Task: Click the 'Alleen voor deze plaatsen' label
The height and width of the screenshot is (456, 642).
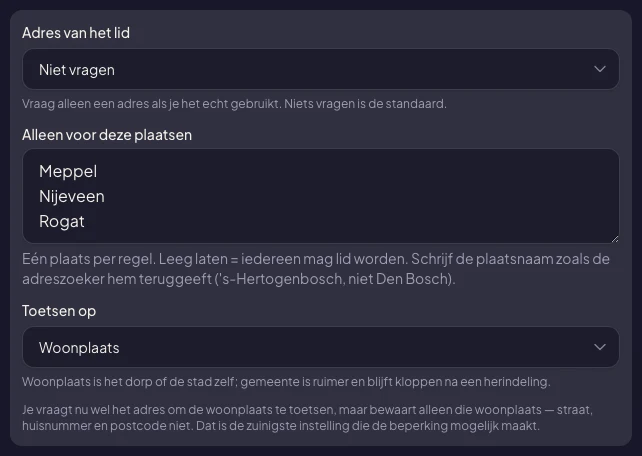Action: pyautogui.click(x=107, y=135)
